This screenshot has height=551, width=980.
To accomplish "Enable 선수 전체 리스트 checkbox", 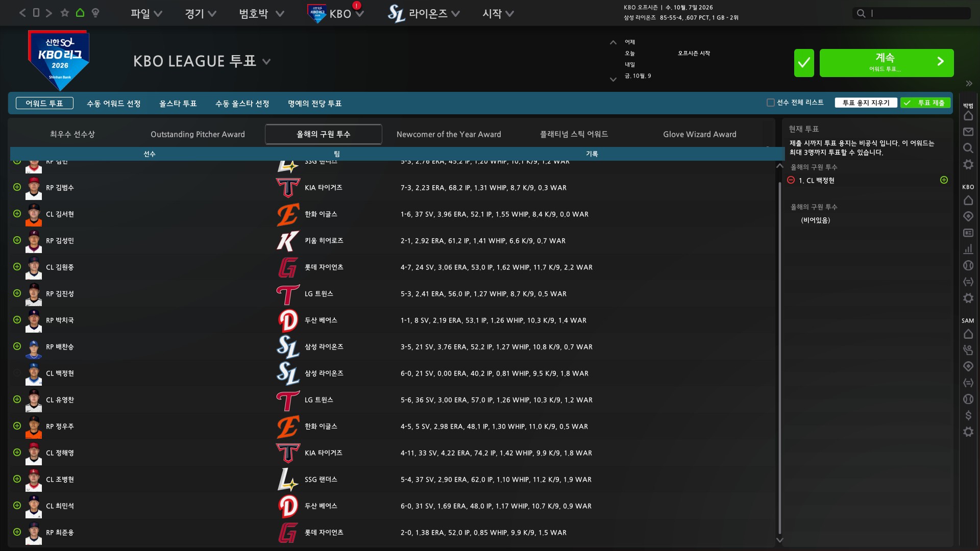I will tap(770, 103).
